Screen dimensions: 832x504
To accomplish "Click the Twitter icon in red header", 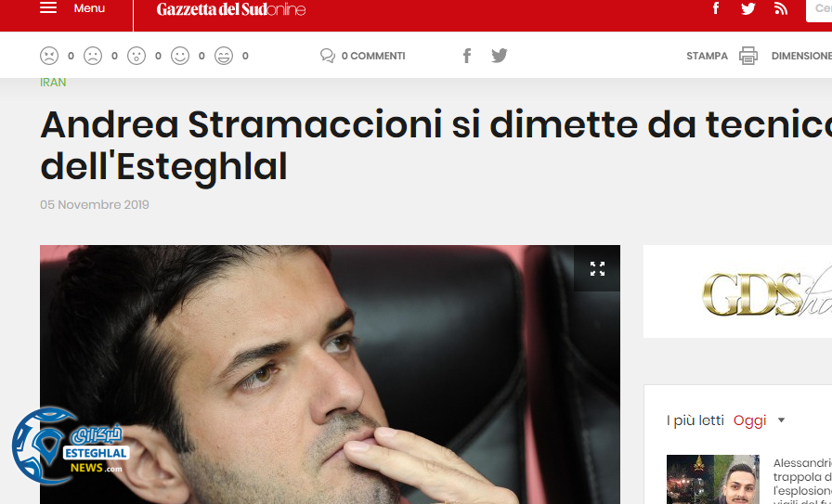I will pos(748,8).
